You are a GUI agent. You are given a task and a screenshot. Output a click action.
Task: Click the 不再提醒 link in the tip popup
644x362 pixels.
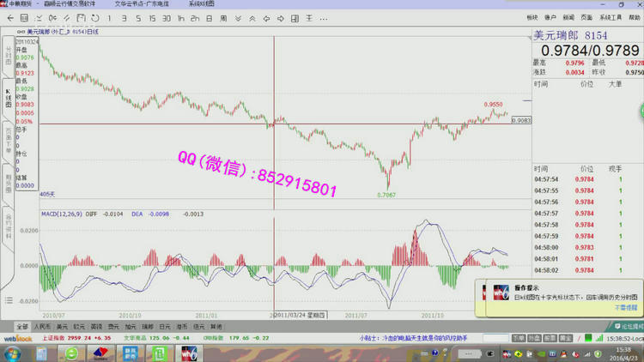(625, 306)
